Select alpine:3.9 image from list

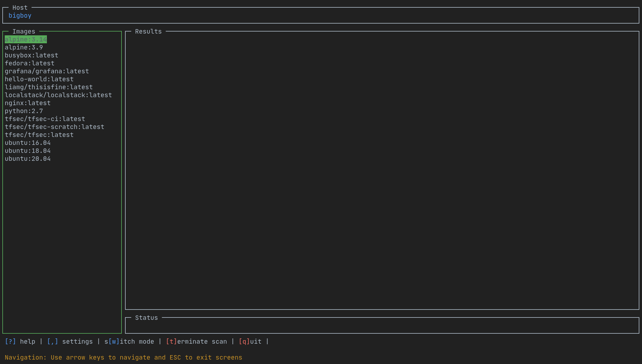click(23, 47)
